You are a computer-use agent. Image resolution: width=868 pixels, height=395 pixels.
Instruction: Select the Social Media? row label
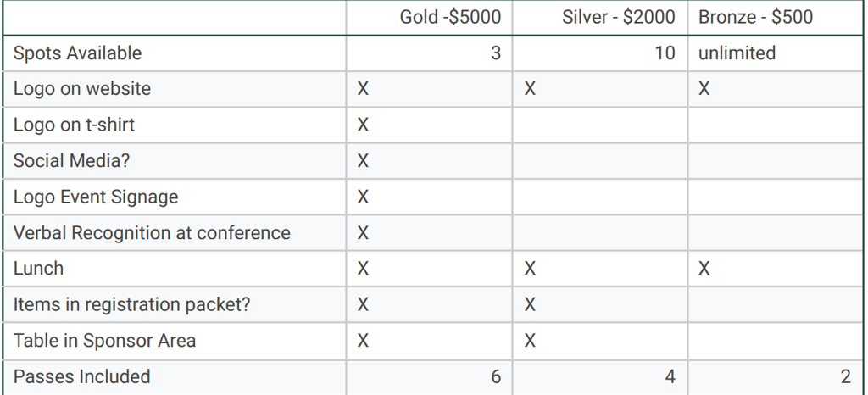point(72,161)
